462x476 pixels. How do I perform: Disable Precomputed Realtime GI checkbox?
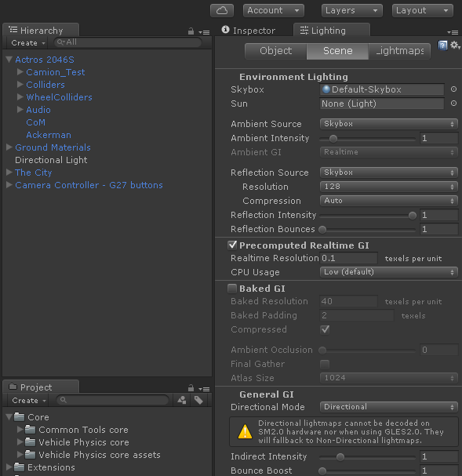coord(232,245)
